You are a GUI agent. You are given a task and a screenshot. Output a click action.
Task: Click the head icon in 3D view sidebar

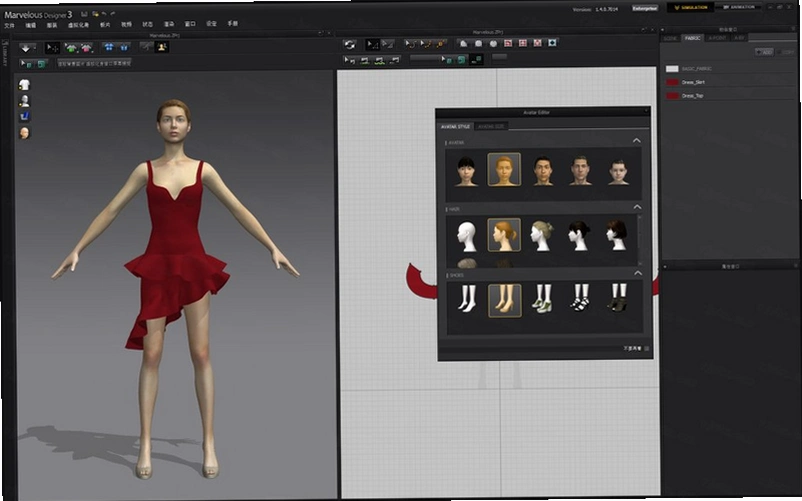click(x=24, y=133)
